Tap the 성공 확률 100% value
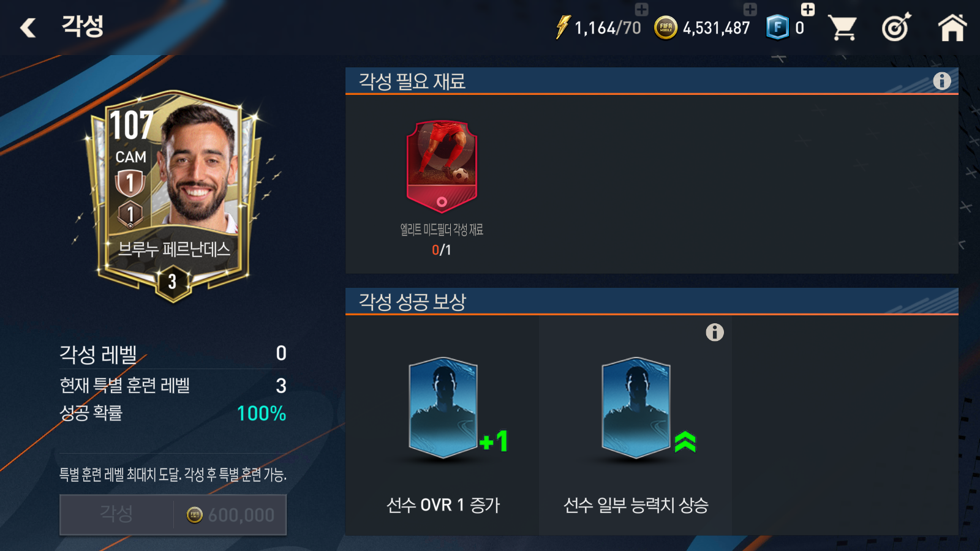 point(262,413)
